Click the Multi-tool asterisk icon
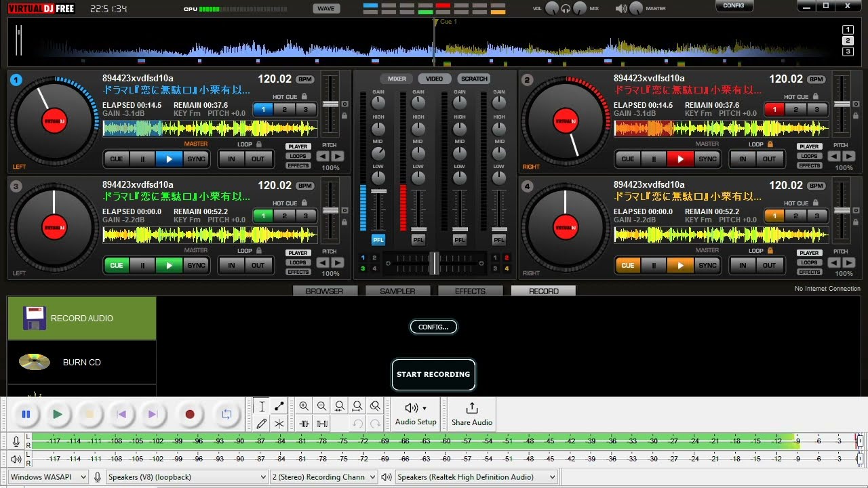Screen dimensions: 868x488 point(279,424)
